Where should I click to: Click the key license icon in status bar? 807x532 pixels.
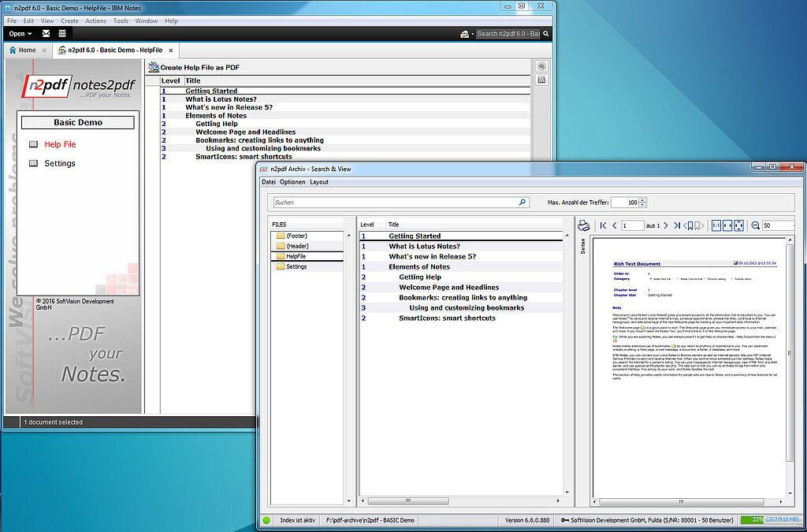[x=564, y=520]
